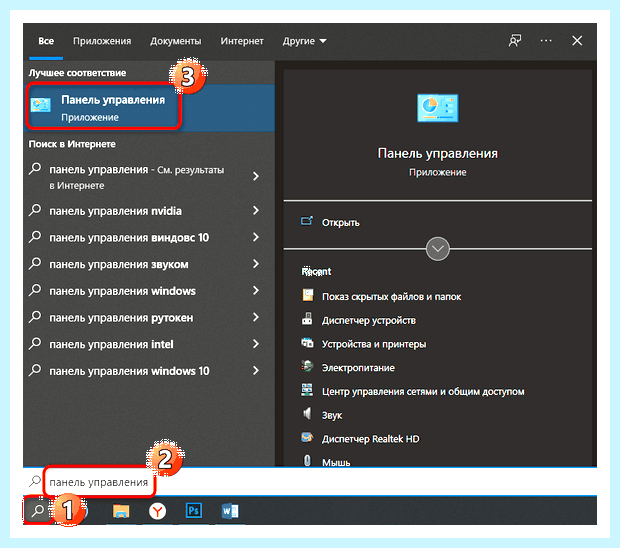Click the large Control Panel icon in preview pane

point(438,108)
